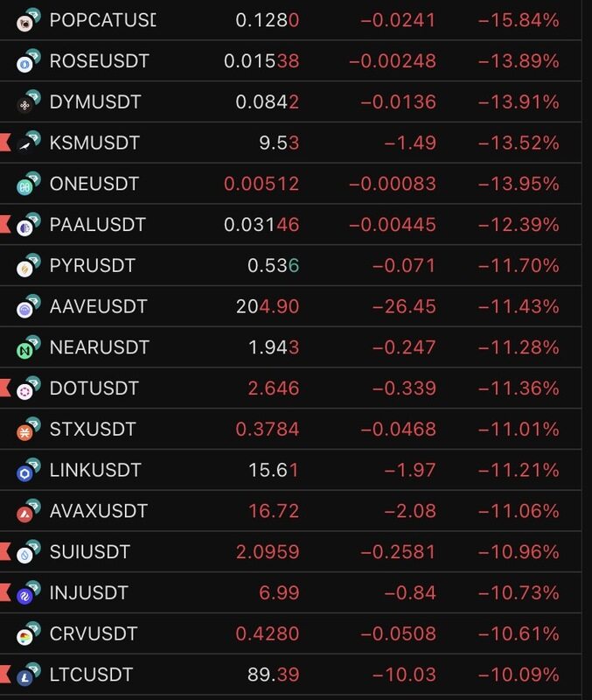
Task: Click the PAALUSDT last price 0.03146
Action: (x=261, y=225)
